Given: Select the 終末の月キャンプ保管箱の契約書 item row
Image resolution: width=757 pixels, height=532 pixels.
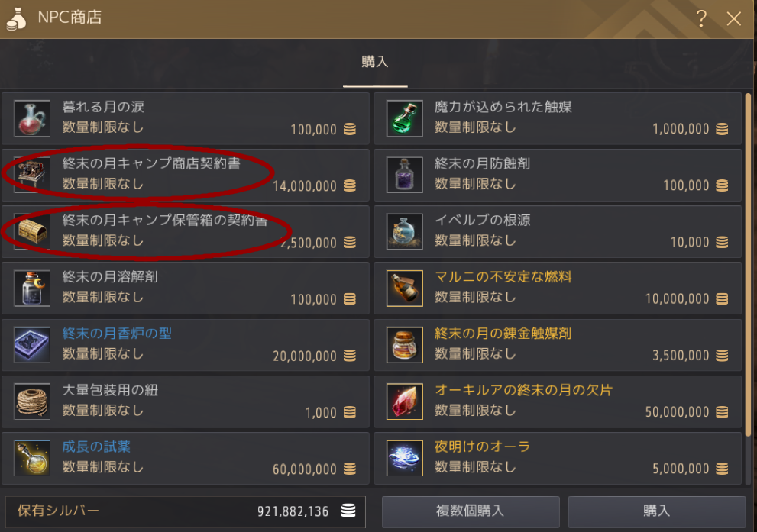Looking at the screenshot, I should click(x=186, y=231).
